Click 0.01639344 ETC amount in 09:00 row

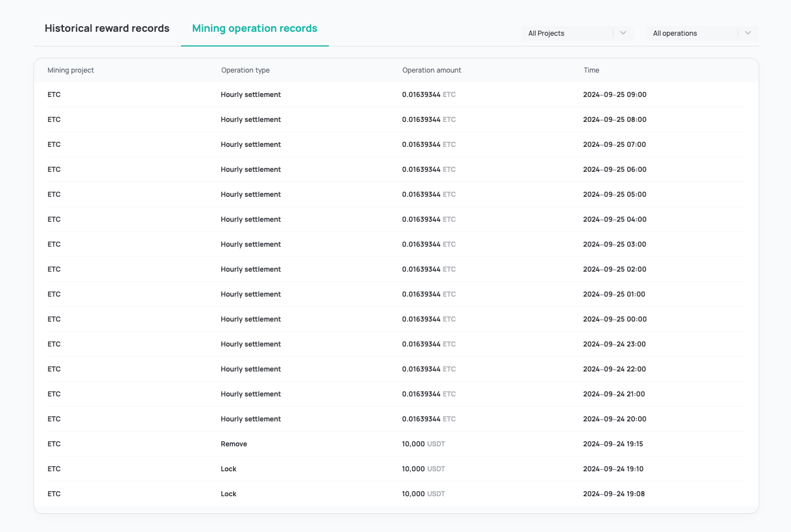pyautogui.click(x=429, y=95)
